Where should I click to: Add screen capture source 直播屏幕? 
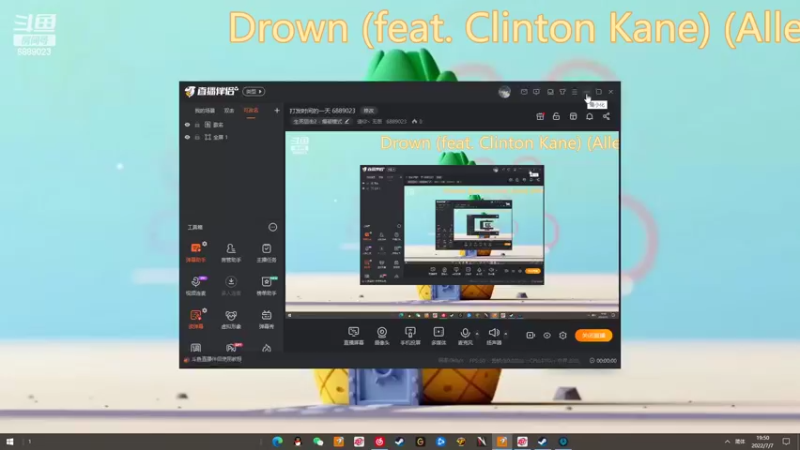(354, 336)
